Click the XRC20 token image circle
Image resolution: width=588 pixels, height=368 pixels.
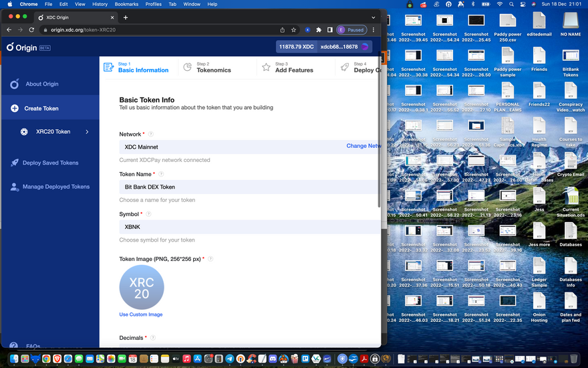click(142, 288)
